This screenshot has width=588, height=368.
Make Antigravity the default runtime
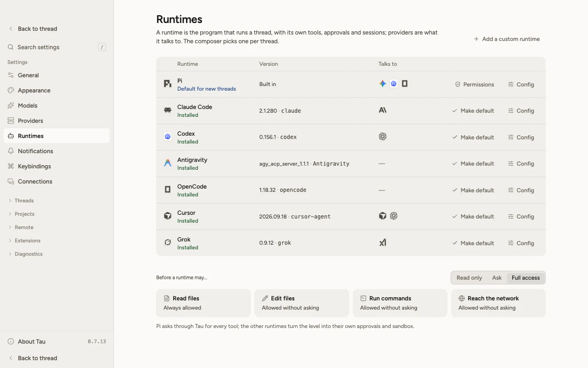tap(473, 164)
